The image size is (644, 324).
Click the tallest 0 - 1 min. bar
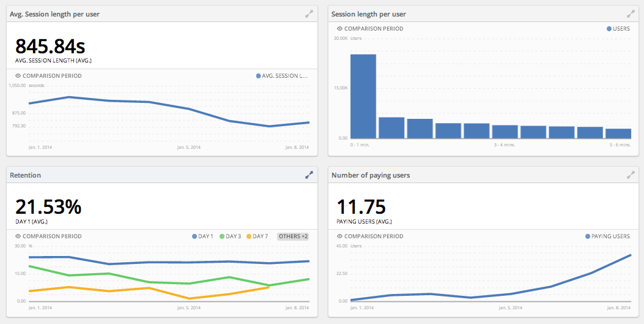pos(363,96)
